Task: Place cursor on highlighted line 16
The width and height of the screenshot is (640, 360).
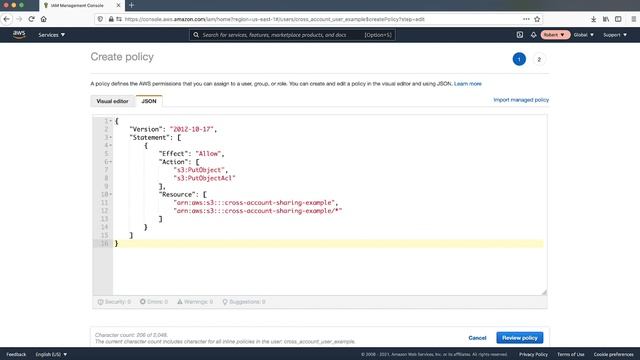Action: click(329, 244)
